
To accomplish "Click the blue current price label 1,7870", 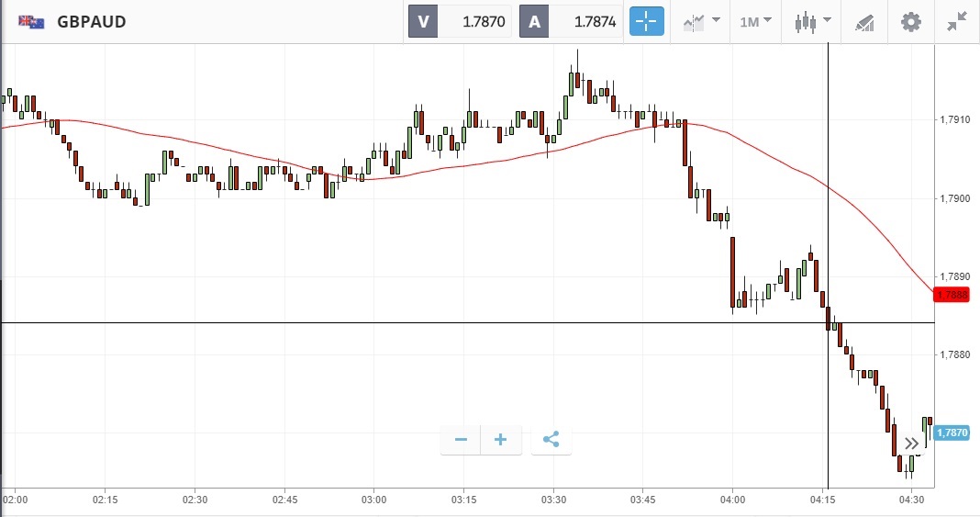I will tap(953, 432).
